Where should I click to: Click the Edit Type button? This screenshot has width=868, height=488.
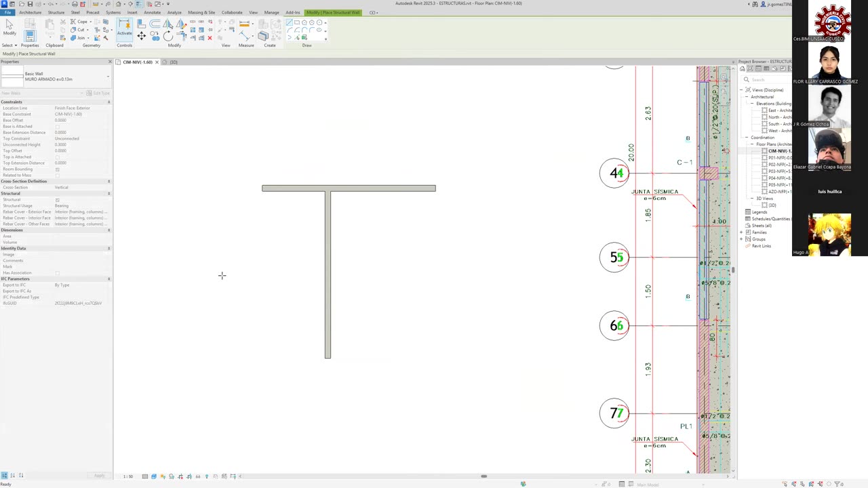(98, 93)
